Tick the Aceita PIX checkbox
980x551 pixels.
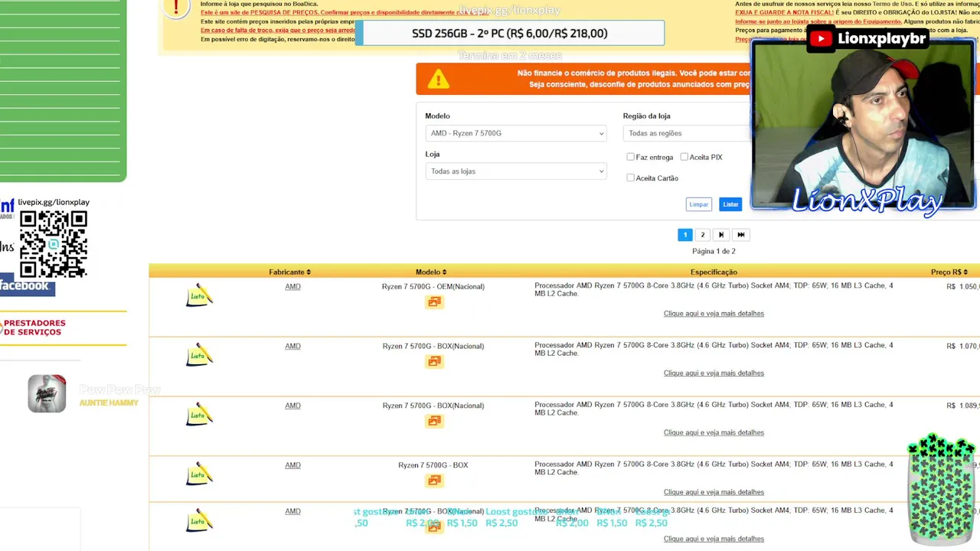(684, 157)
